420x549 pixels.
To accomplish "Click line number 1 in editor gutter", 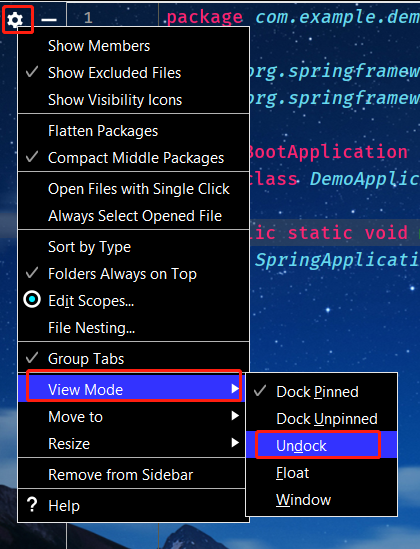I will tap(88, 18).
